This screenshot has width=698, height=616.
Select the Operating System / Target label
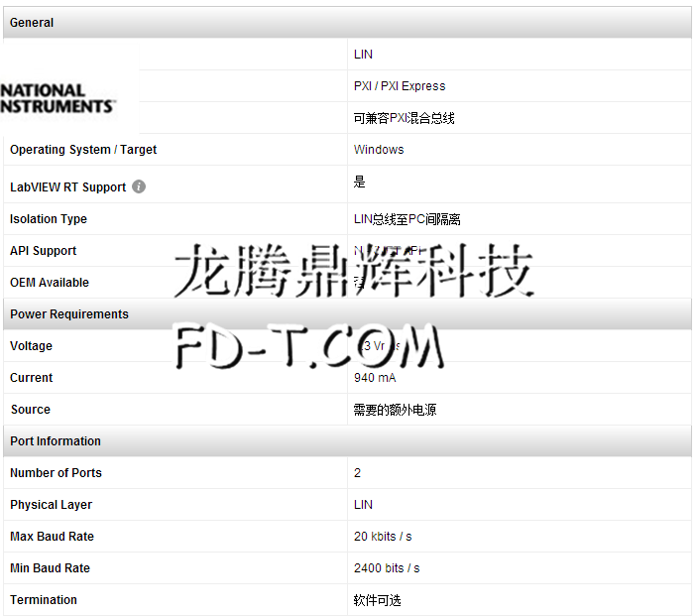pos(83,150)
